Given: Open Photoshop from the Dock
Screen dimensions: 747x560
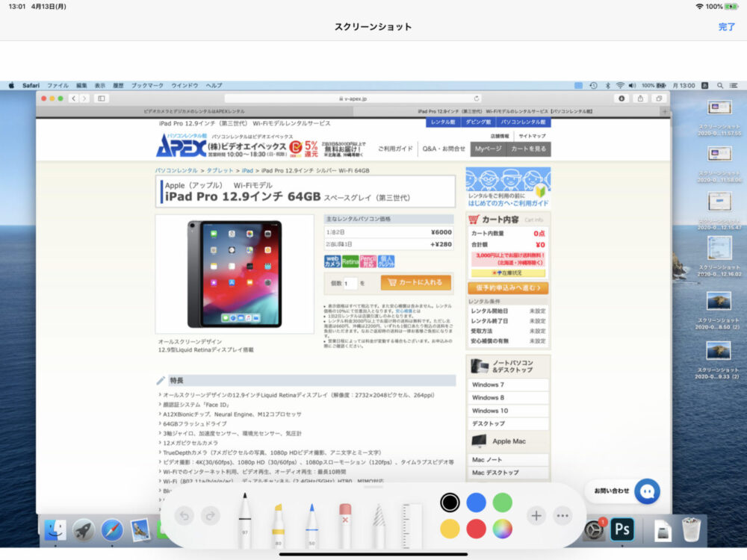Looking at the screenshot, I should click(x=622, y=529).
